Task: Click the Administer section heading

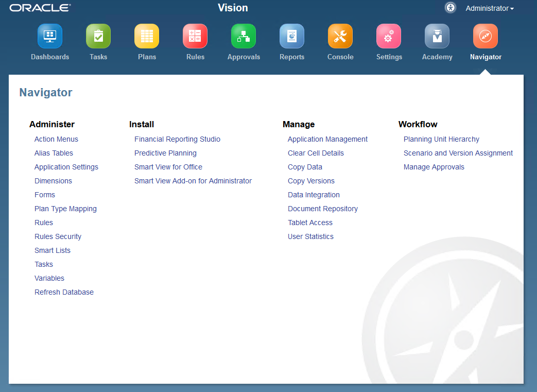Action: pyautogui.click(x=51, y=124)
